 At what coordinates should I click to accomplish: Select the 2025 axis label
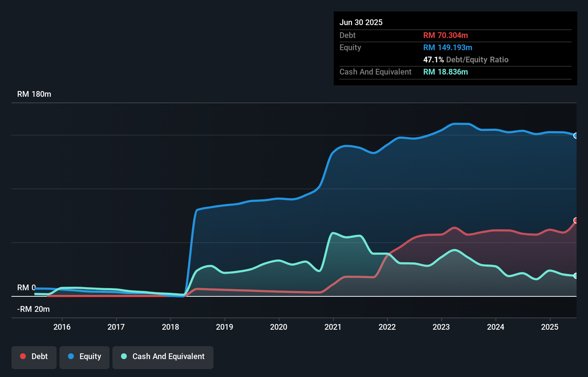coord(550,327)
